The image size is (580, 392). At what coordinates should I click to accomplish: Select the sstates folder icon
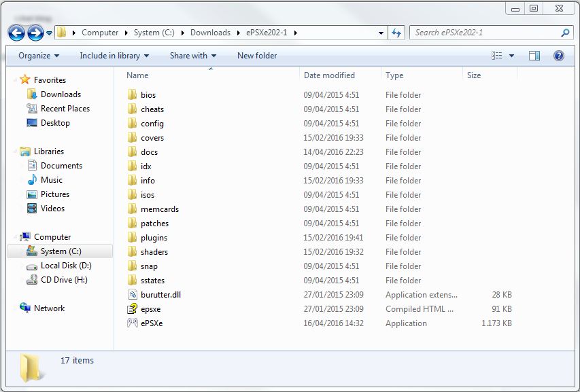pos(132,281)
